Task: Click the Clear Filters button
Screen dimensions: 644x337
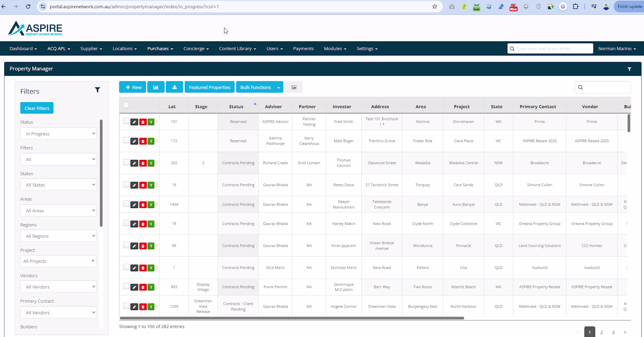Action: [x=37, y=108]
